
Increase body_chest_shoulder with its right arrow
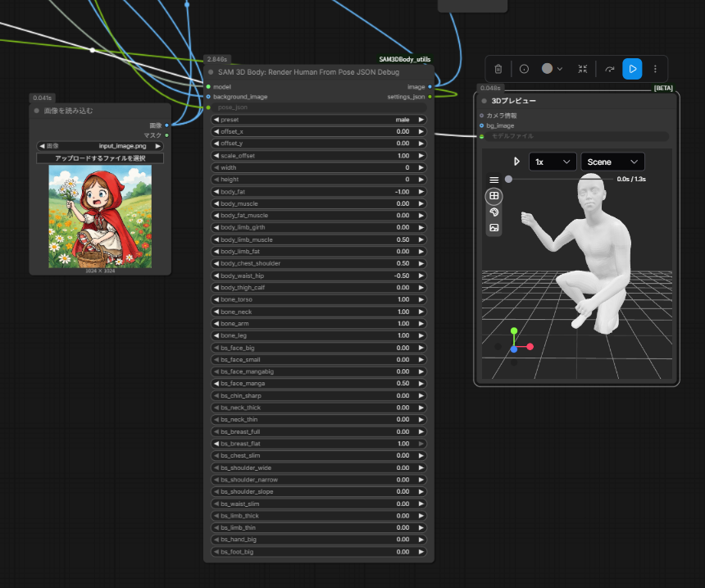click(x=421, y=263)
